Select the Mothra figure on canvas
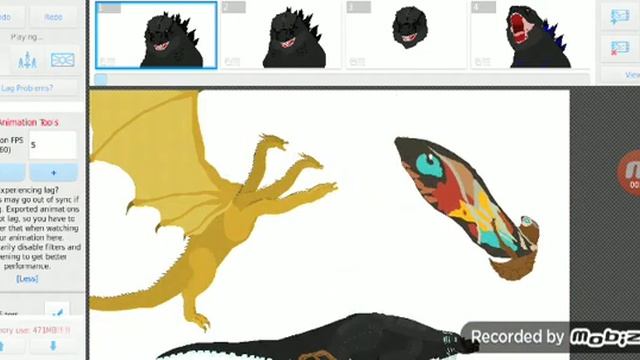 click(x=467, y=208)
